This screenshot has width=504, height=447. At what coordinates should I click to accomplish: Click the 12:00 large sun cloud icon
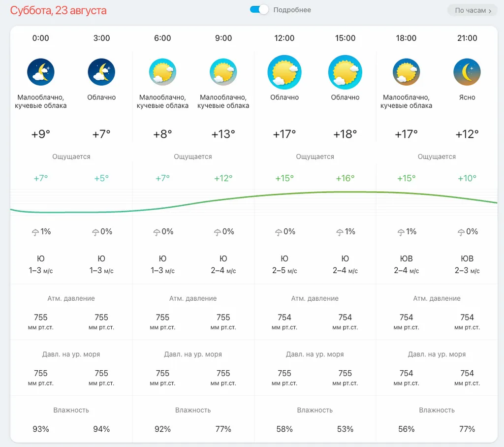284,72
